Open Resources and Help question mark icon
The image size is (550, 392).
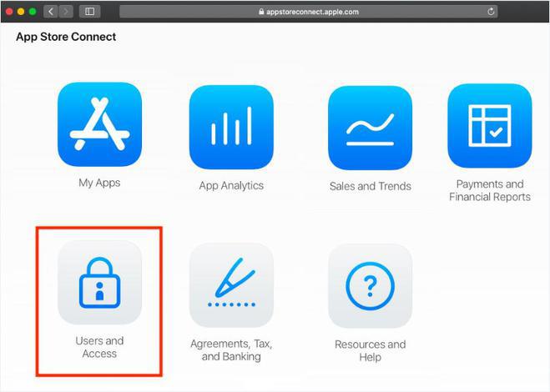370,286
